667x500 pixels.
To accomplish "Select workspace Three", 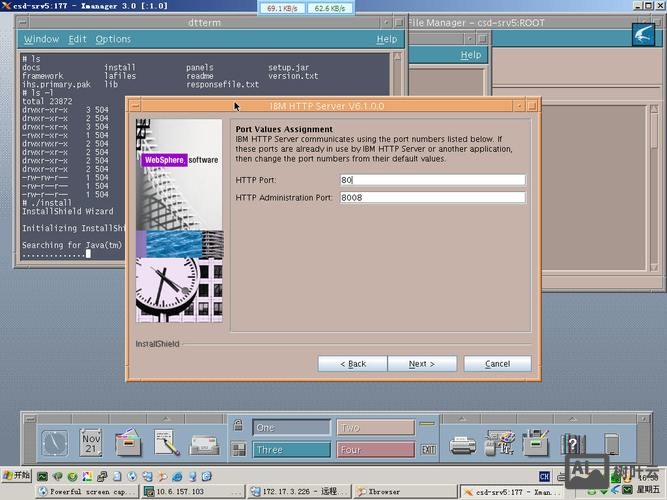I will coord(291,450).
